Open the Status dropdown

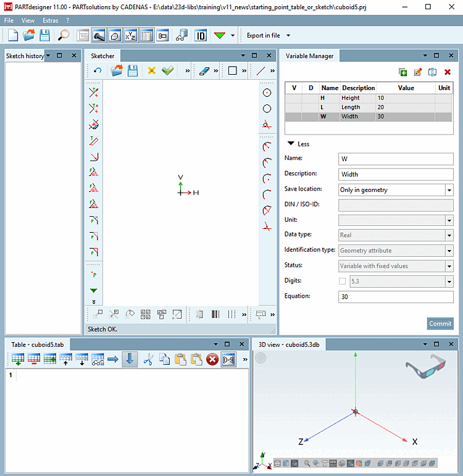pyautogui.click(x=449, y=266)
